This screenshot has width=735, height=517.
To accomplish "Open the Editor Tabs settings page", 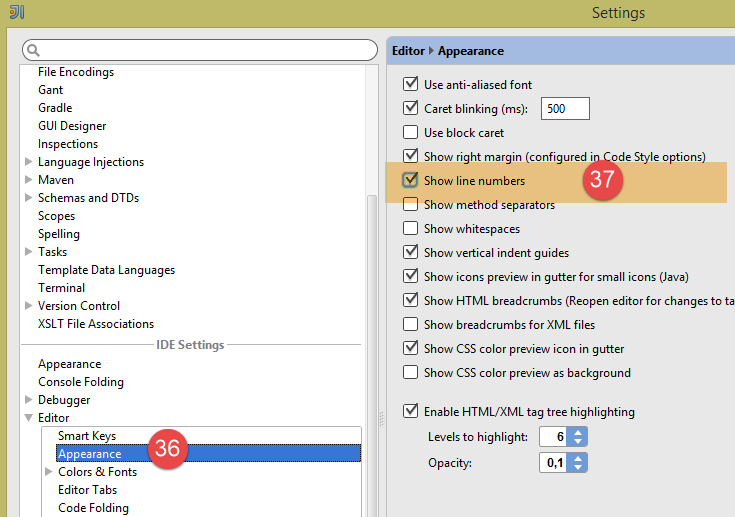I will point(87,490).
